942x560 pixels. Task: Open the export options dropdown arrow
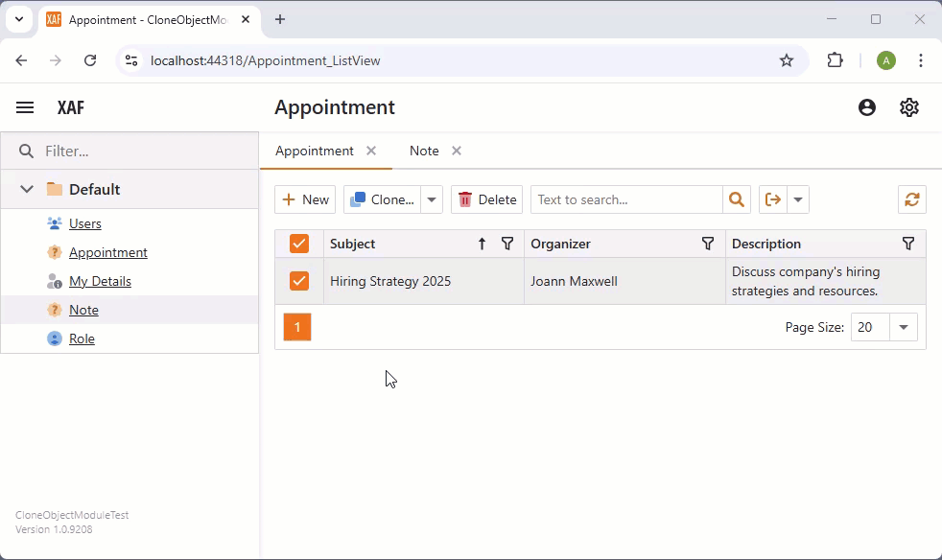(x=798, y=199)
